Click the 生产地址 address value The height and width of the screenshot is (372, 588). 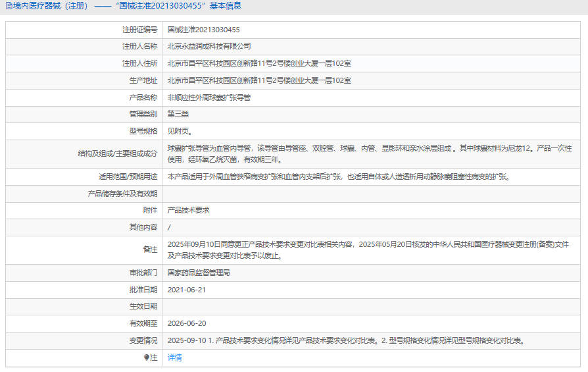(259, 80)
